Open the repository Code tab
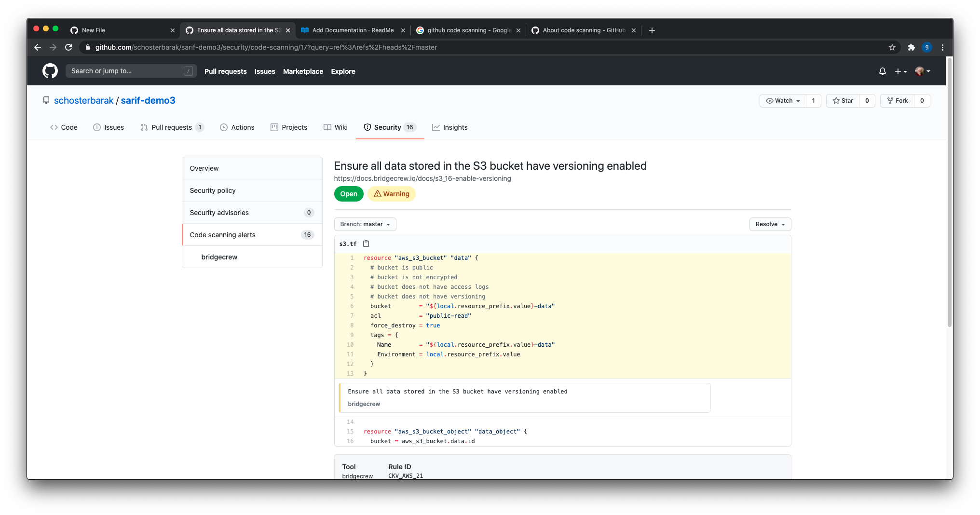The height and width of the screenshot is (515, 980). point(64,127)
